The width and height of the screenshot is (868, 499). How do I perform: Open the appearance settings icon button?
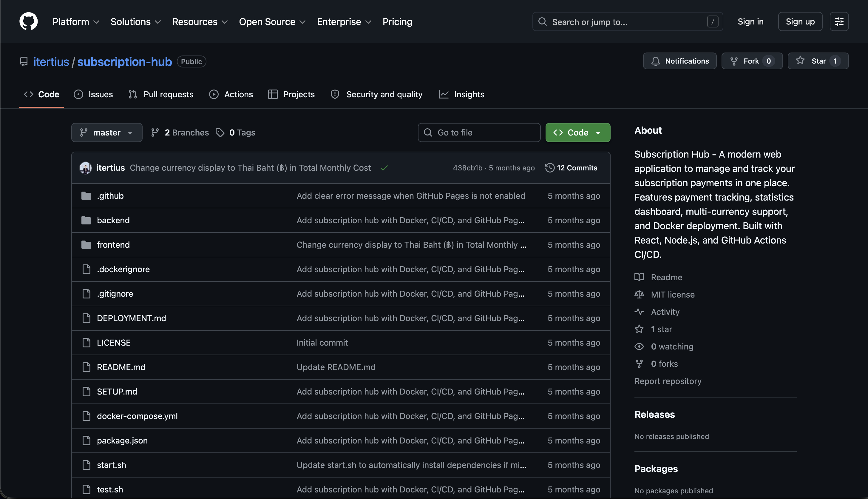coord(839,21)
